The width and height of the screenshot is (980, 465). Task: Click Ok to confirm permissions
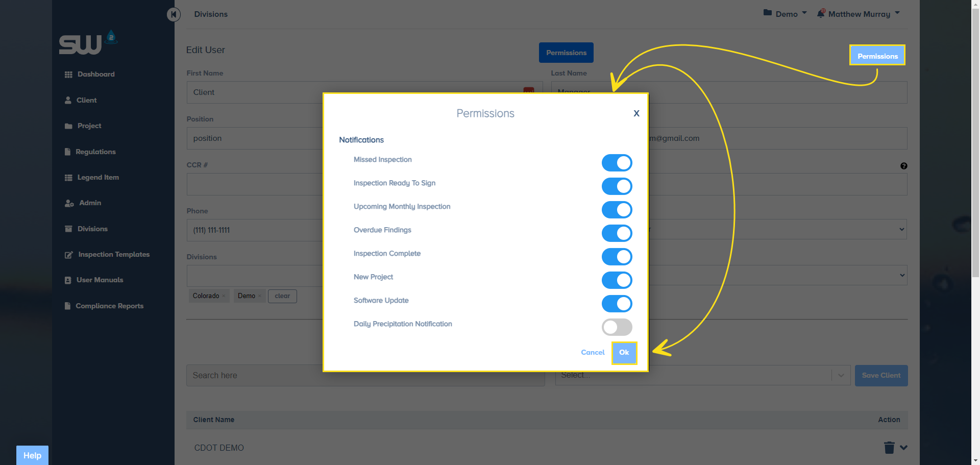point(624,353)
